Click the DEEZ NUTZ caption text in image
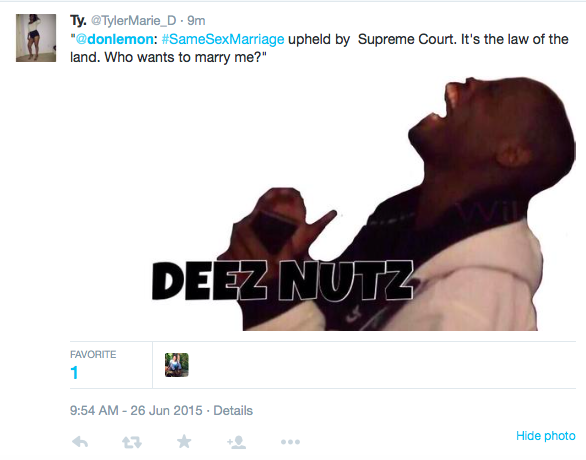The image size is (586, 460). [x=283, y=281]
